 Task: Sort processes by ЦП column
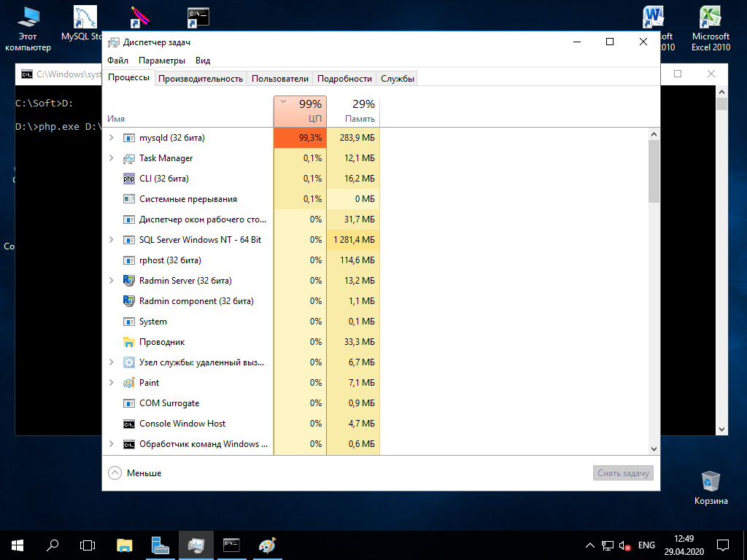pyautogui.click(x=300, y=112)
